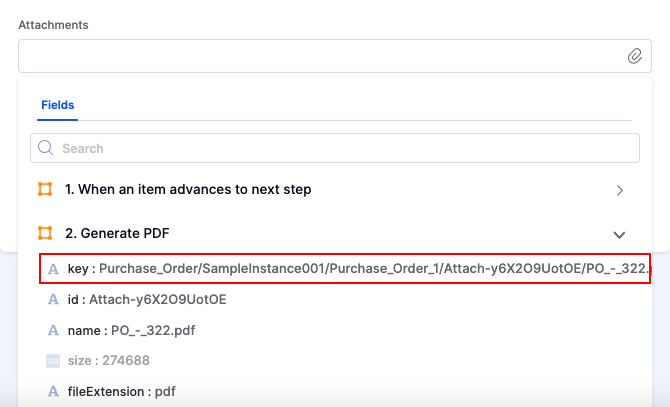The image size is (670, 407).
Task: Click the text-type icon next to fileExtension field
Action: tap(53, 391)
